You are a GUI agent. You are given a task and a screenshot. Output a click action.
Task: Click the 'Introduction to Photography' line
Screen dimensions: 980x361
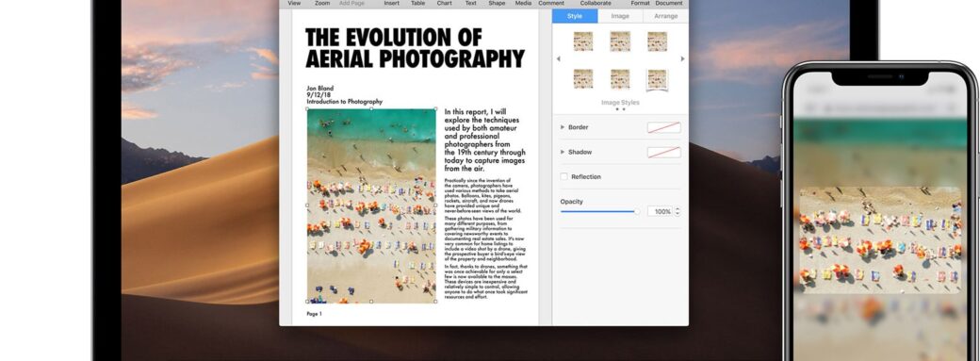click(x=344, y=102)
